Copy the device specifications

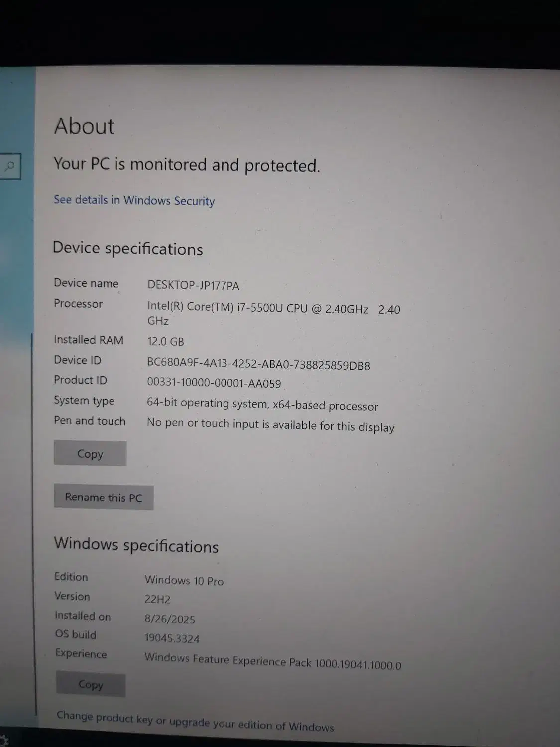[90, 454]
